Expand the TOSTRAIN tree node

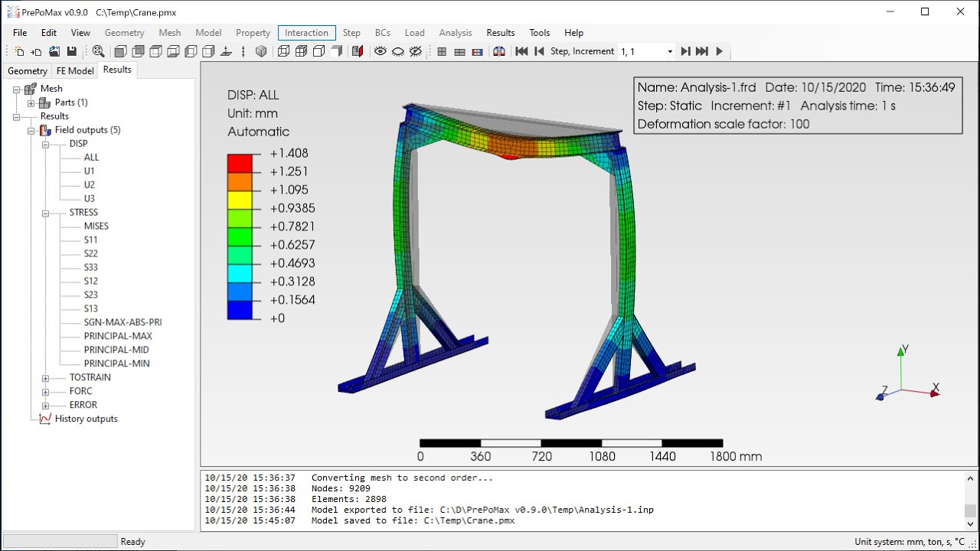(x=45, y=377)
